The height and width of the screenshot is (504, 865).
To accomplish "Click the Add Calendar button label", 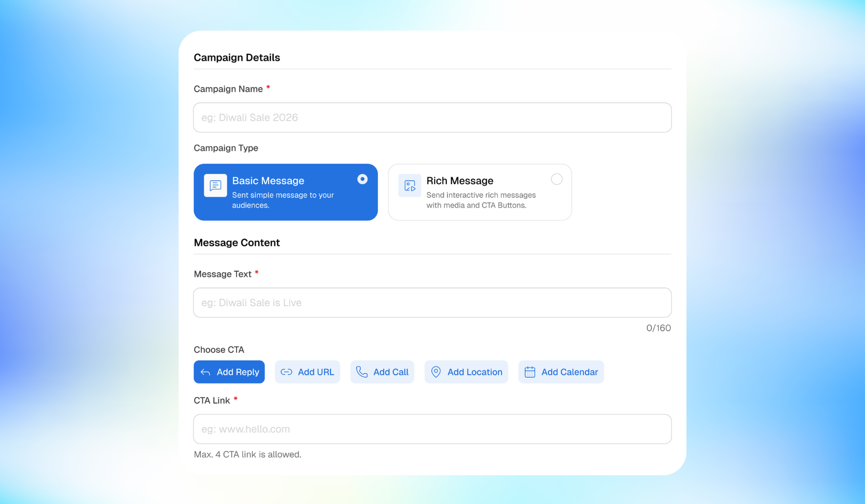I will (x=569, y=372).
